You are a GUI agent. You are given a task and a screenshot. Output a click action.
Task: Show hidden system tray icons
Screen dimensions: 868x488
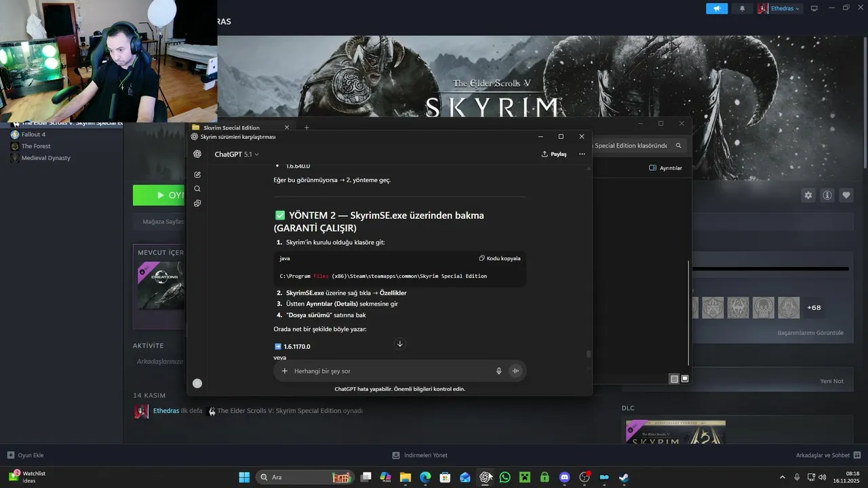pos(783,477)
